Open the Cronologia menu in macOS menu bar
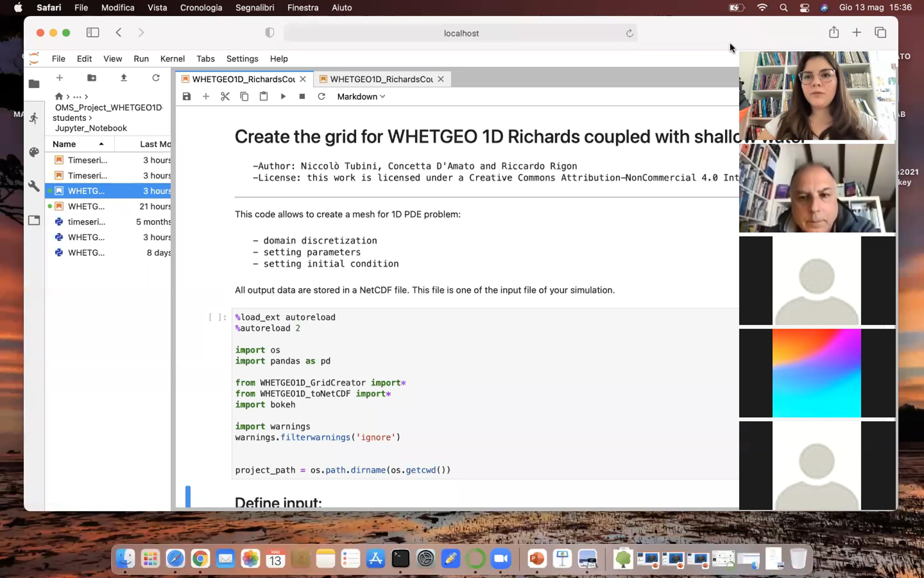 click(x=201, y=8)
